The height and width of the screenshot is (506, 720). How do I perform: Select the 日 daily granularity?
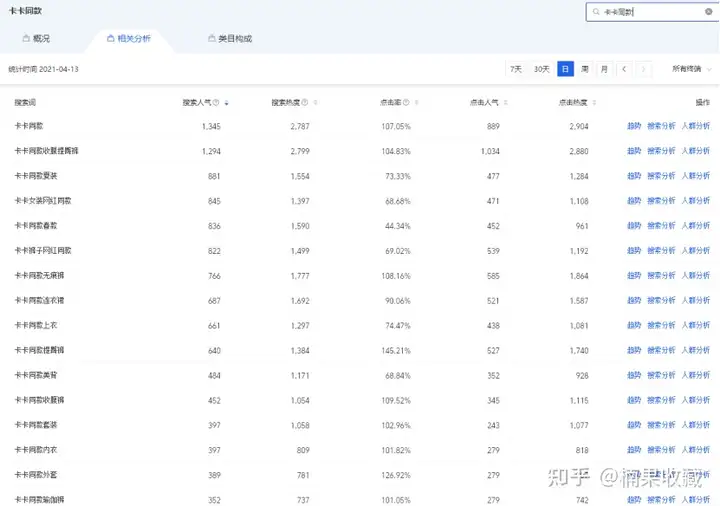(565, 69)
